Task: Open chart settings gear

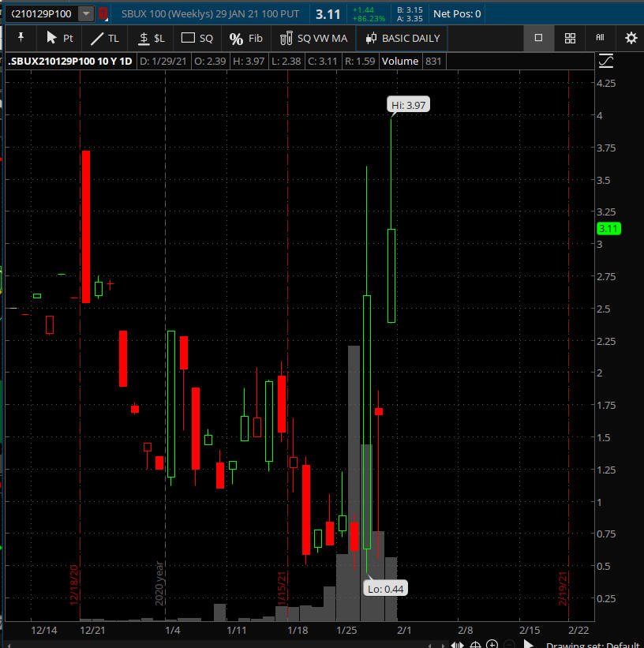Action: point(631,38)
